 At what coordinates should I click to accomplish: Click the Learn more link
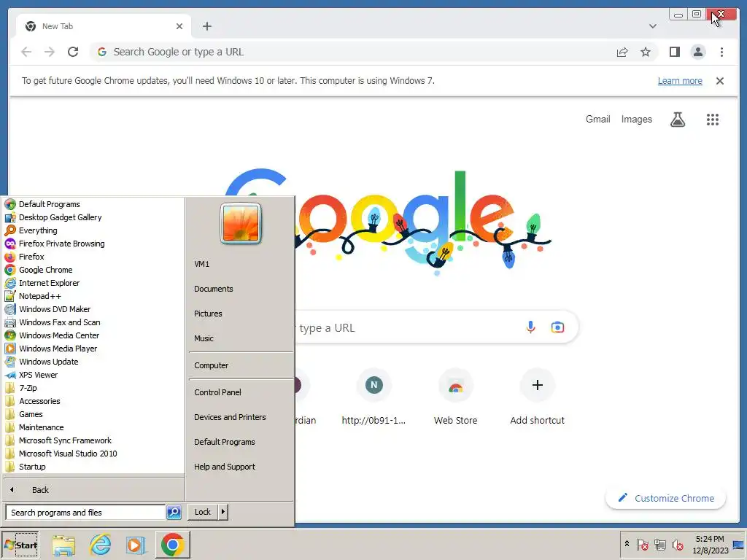point(680,81)
